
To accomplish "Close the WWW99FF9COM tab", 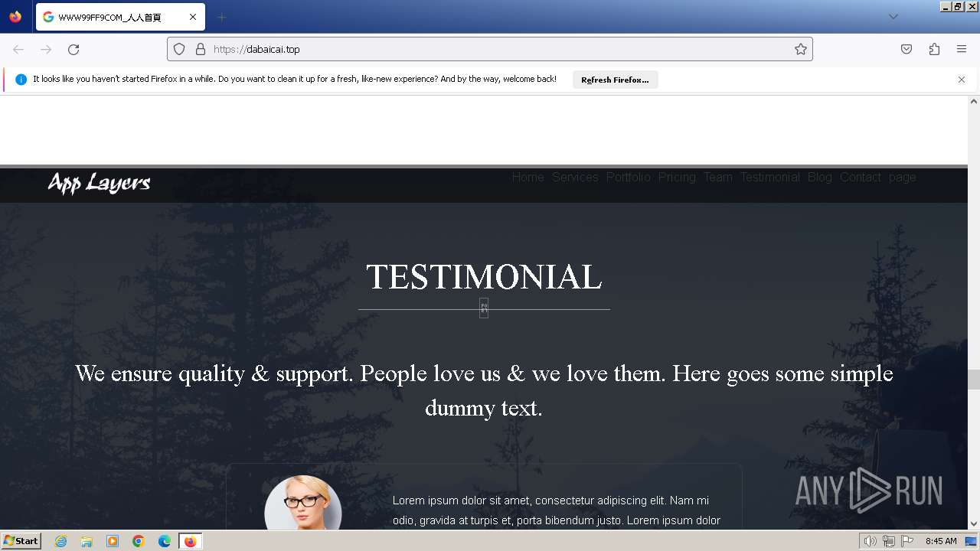I will [x=193, y=17].
